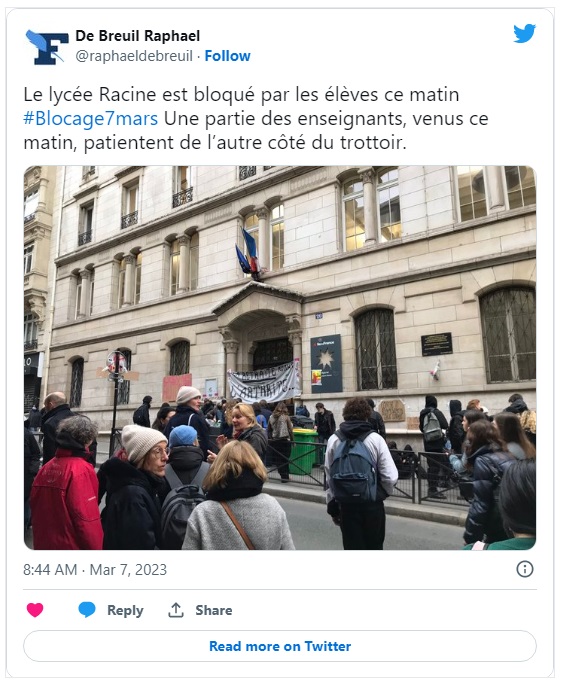Open the tweet info circle icon
This screenshot has width=568, height=687.
click(525, 569)
